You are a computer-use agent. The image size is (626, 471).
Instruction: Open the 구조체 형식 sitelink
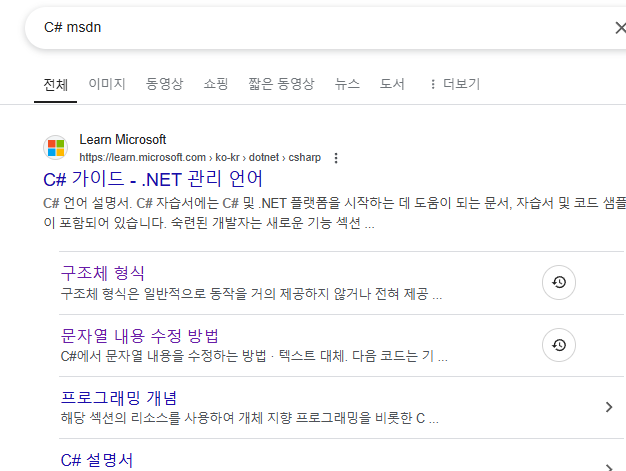(103, 273)
